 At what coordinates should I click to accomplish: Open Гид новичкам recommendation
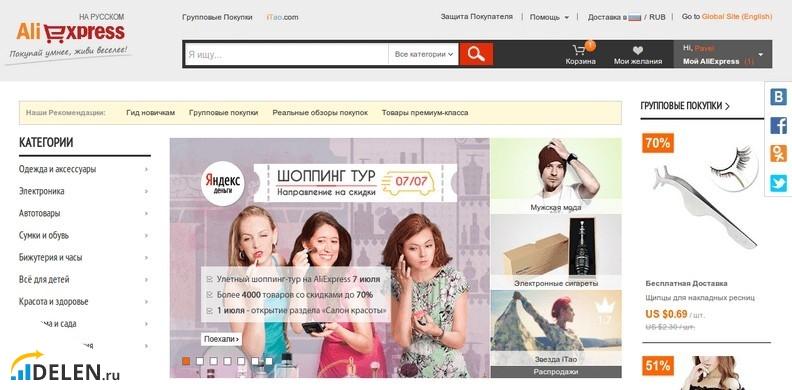click(x=151, y=113)
